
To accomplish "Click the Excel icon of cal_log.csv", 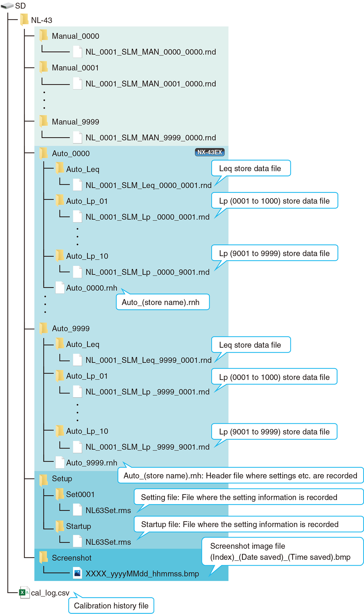I will click(x=24, y=593).
